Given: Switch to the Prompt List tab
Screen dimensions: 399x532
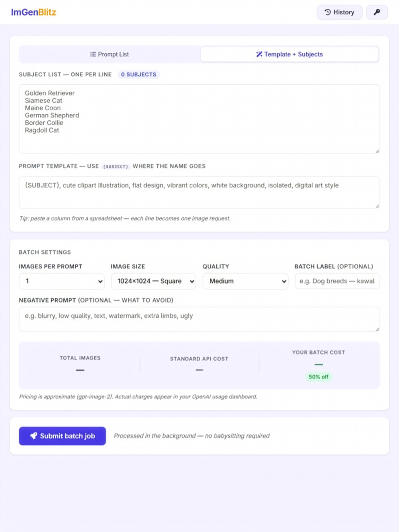Looking at the screenshot, I should point(110,54).
